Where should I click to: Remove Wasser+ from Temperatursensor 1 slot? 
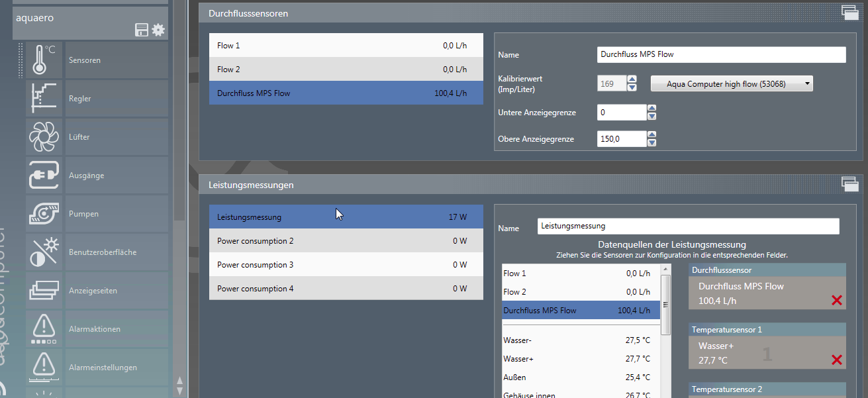tap(836, 360)
